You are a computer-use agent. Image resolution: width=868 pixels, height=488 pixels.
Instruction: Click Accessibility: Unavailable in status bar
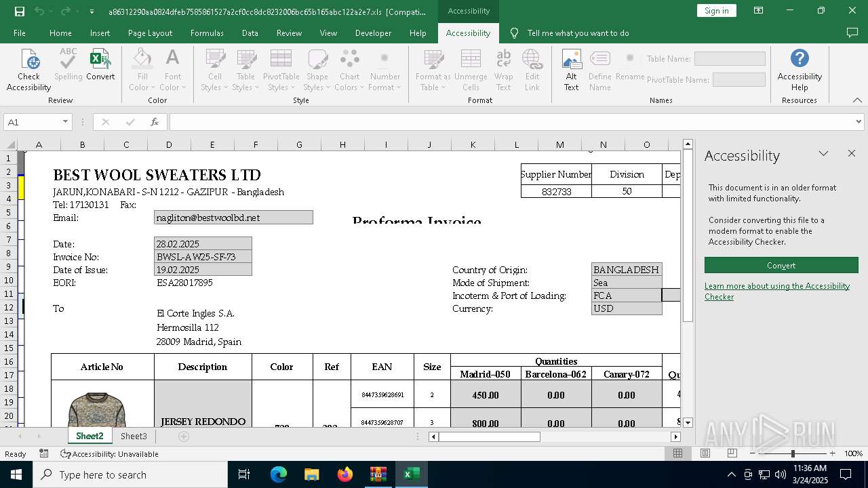click(109, 454)
